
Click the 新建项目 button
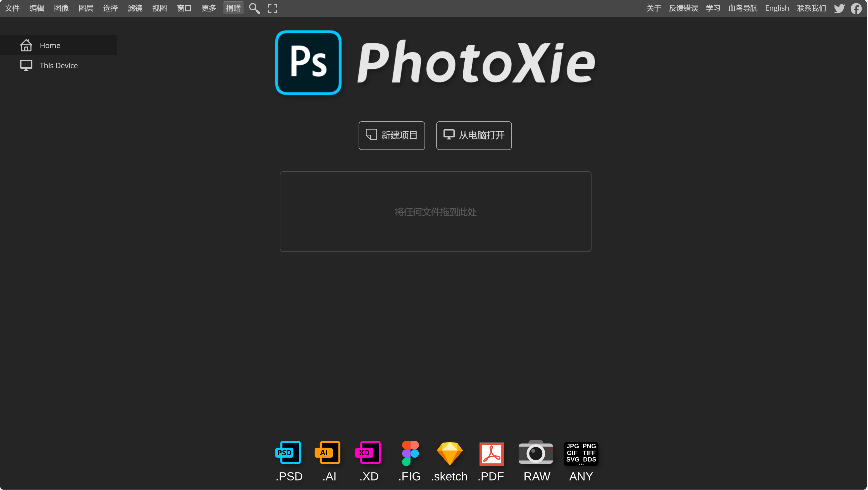click(392, 135)
